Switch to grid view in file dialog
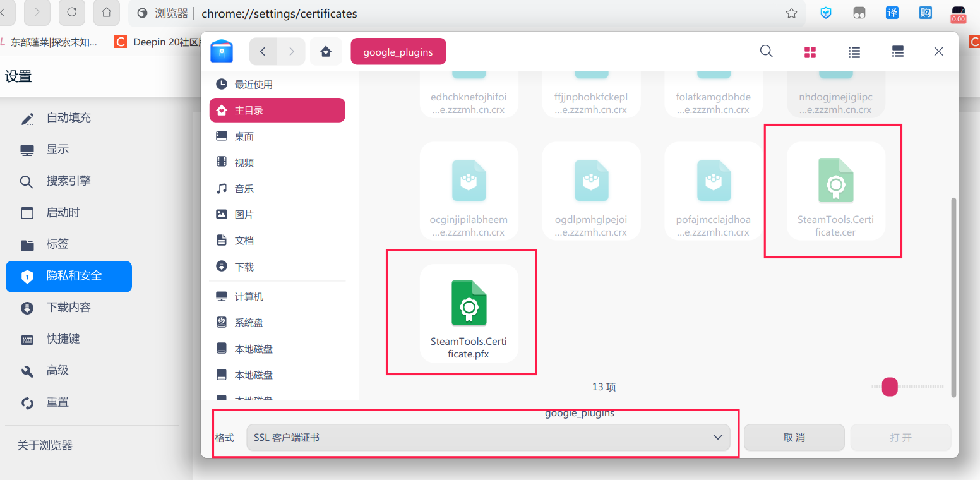980x480 pixels. [810, 52]
